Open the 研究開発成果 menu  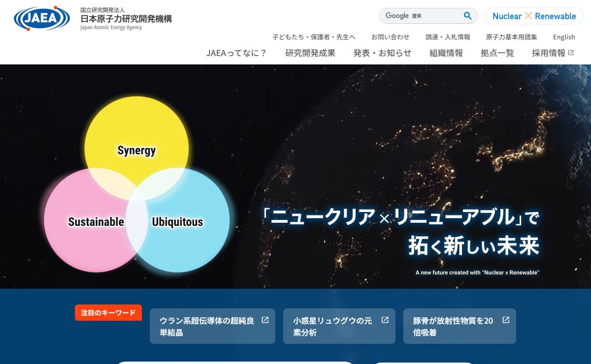(310, 53)
